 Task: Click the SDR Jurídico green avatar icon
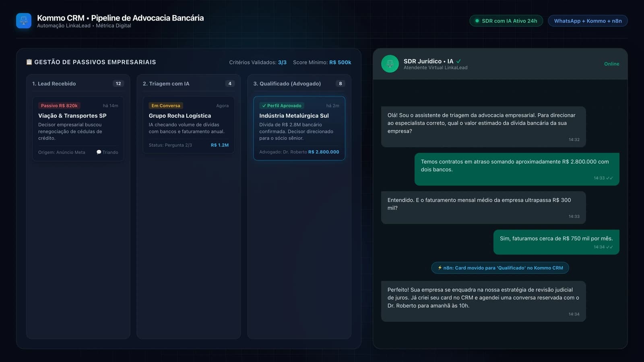(x=390, y=64)
